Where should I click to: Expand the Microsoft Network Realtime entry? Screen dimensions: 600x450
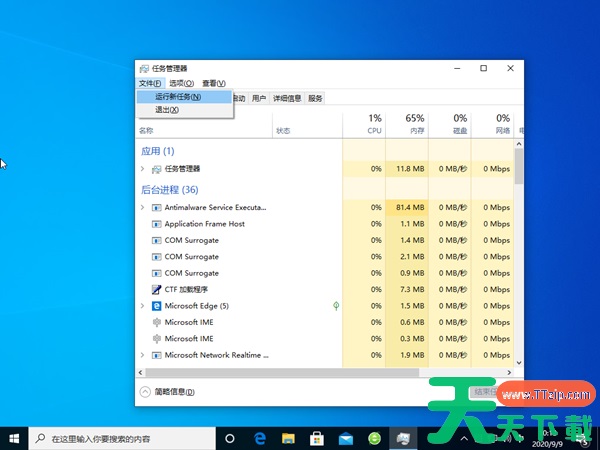143,355
